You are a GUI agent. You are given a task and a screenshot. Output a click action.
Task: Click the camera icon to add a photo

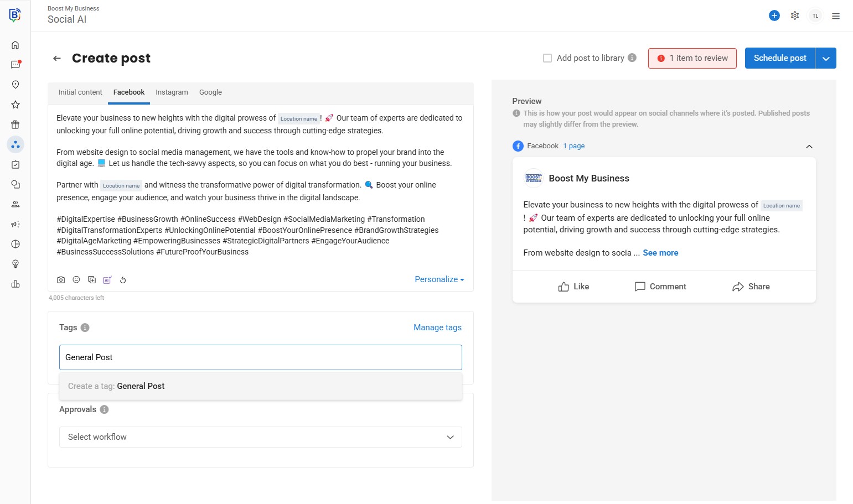tap(61, 280)
